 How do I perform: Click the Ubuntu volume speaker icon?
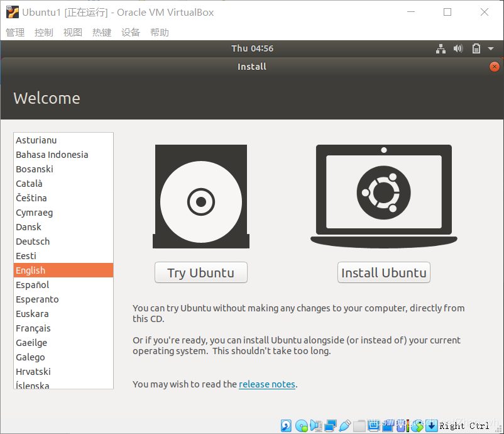[458, 48]
